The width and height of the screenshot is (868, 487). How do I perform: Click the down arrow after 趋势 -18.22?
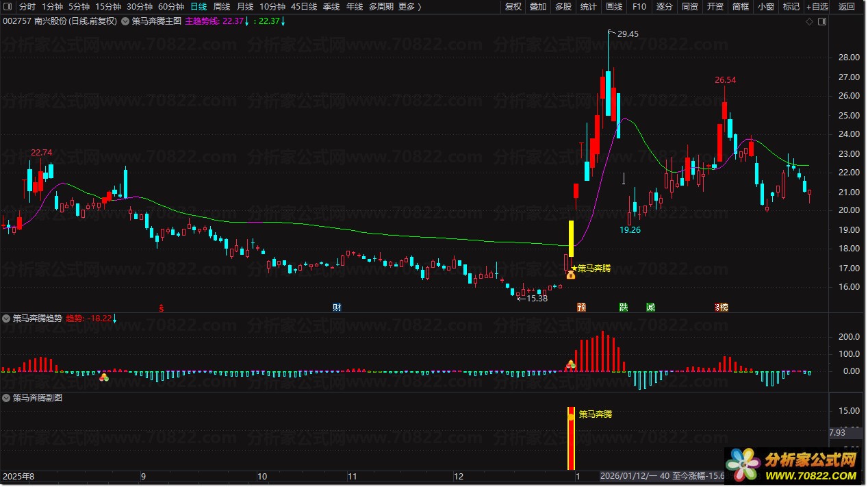(115, 319)
